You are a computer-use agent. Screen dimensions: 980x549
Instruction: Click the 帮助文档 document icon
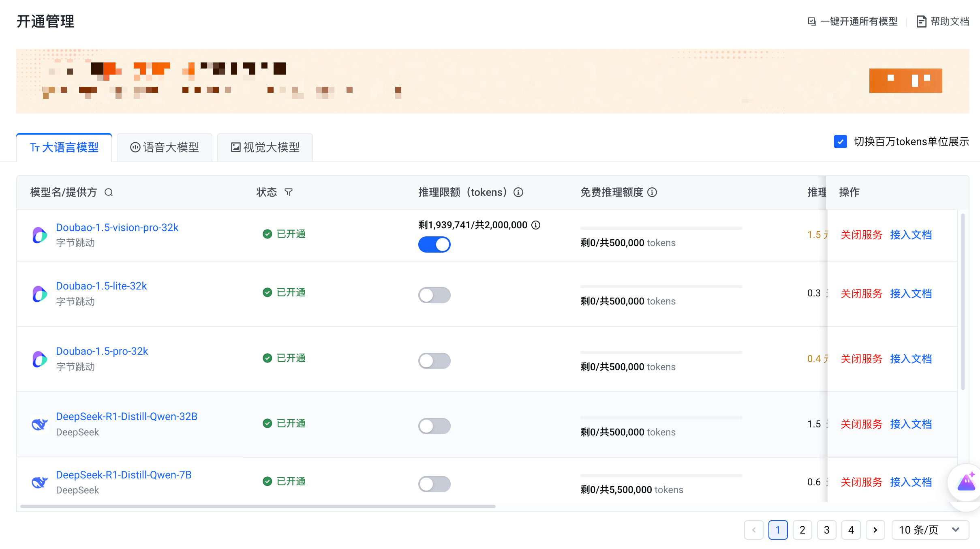pos(921,21)
